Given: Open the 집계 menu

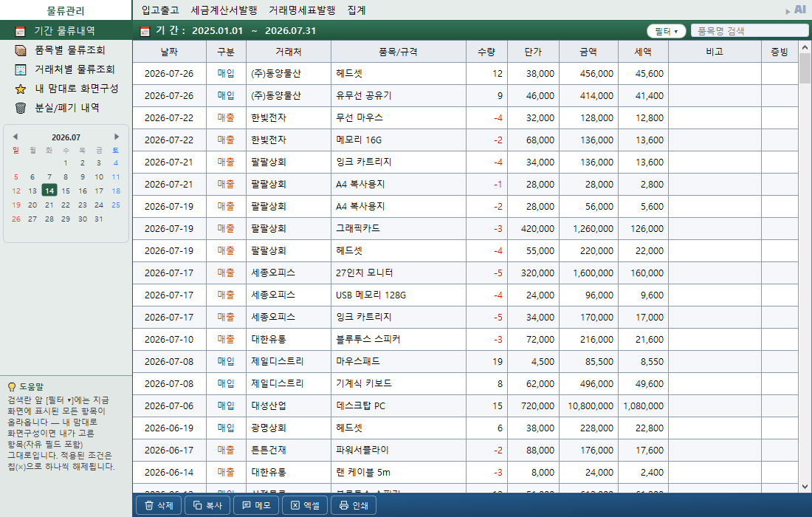Looking at the screenshot, I should pyautogui.click(x=357, y=10).
